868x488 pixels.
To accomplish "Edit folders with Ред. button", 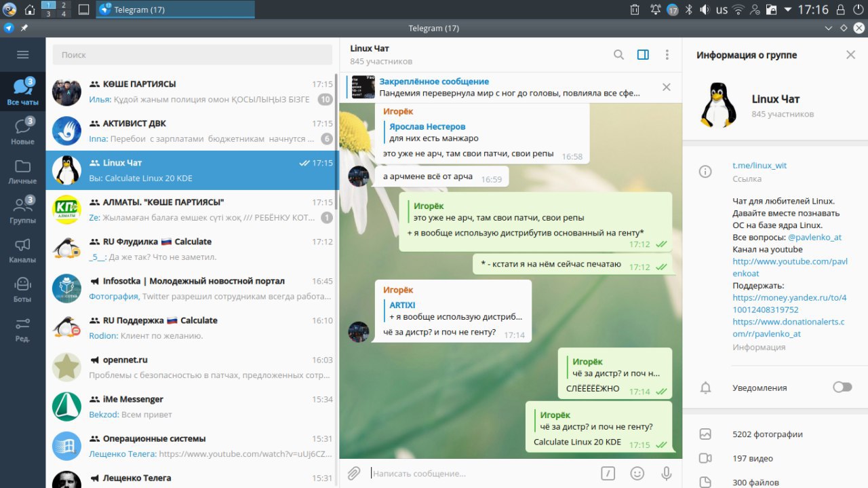I will coord(23,329).
